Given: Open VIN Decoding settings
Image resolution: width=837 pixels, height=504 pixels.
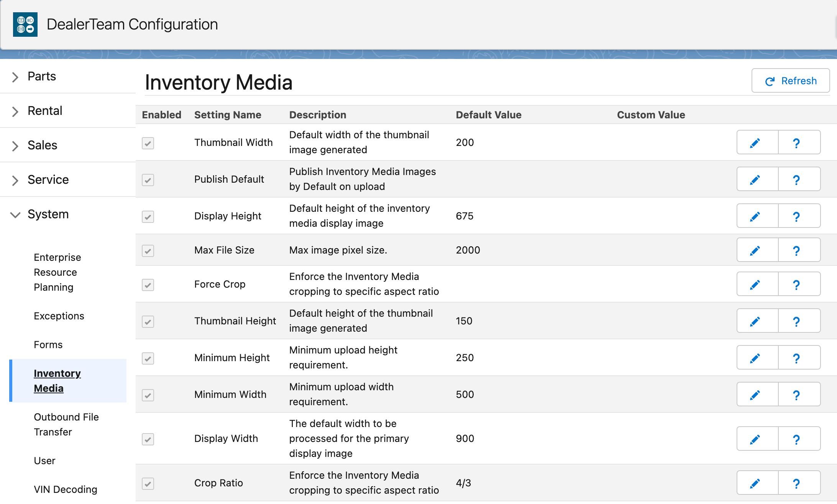Looking at the screenshot, I should 66,489.
